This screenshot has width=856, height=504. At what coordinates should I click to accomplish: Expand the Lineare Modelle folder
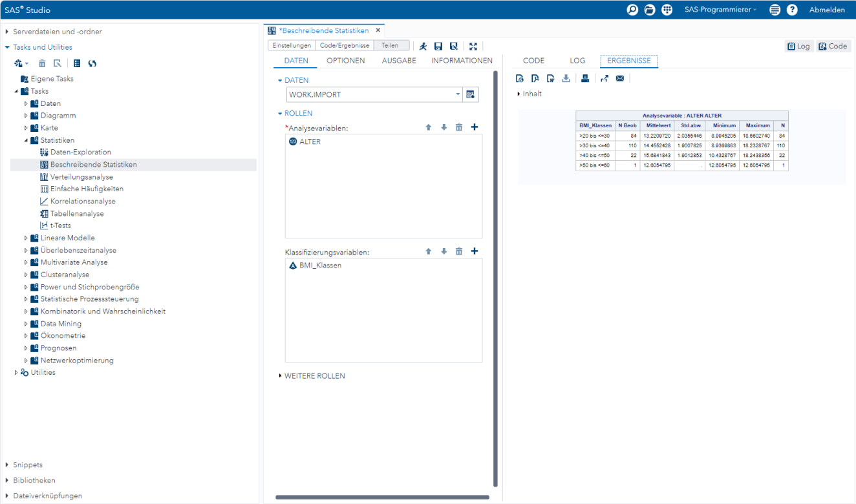click(x=27, y=238)
